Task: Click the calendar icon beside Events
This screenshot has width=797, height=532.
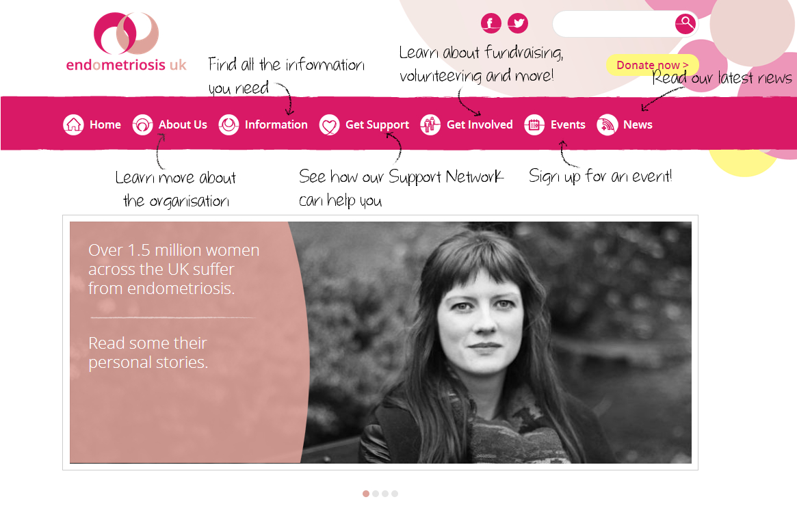Action: click(x=534, y=124)
